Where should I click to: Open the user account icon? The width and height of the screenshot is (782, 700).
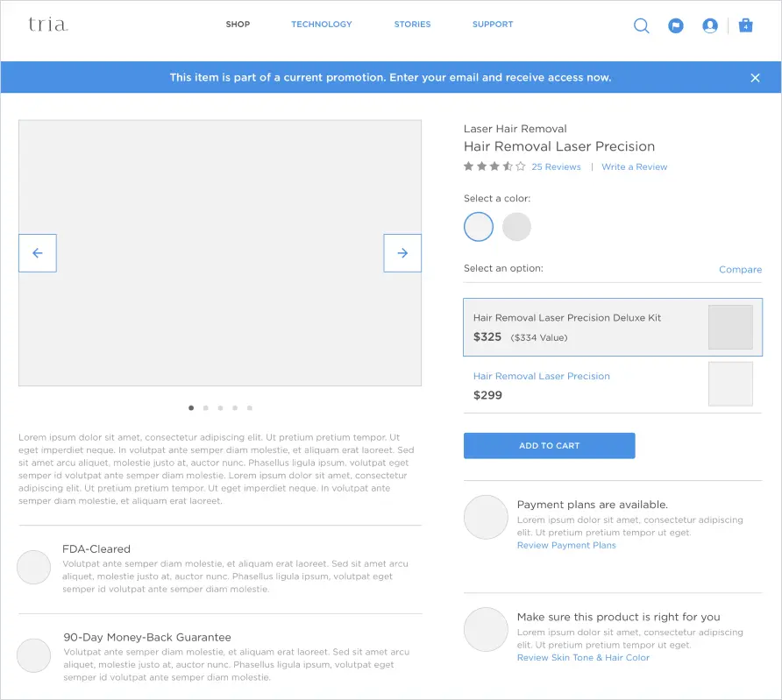(x=710, y=25)
